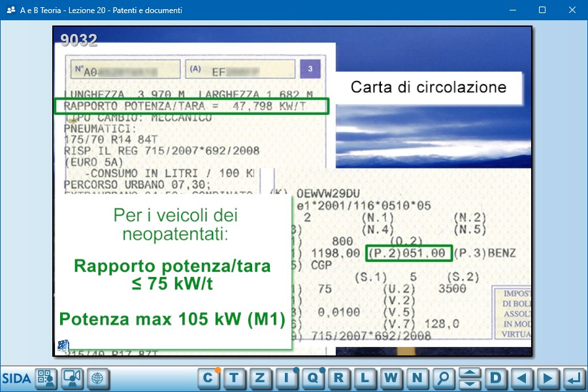The width and height of the screenshot is (588, 392).
Task: Go to previous slide with left arrow
Action: (521, 378)
